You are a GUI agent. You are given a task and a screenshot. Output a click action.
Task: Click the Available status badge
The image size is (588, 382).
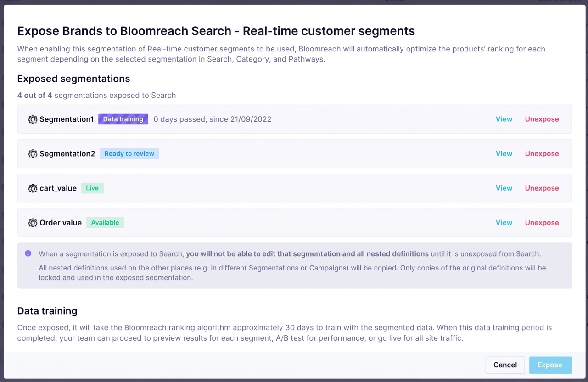(105, 222)
